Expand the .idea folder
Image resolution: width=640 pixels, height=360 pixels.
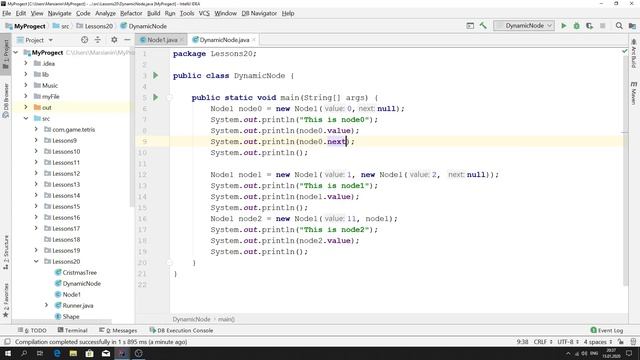click(26, 63)
